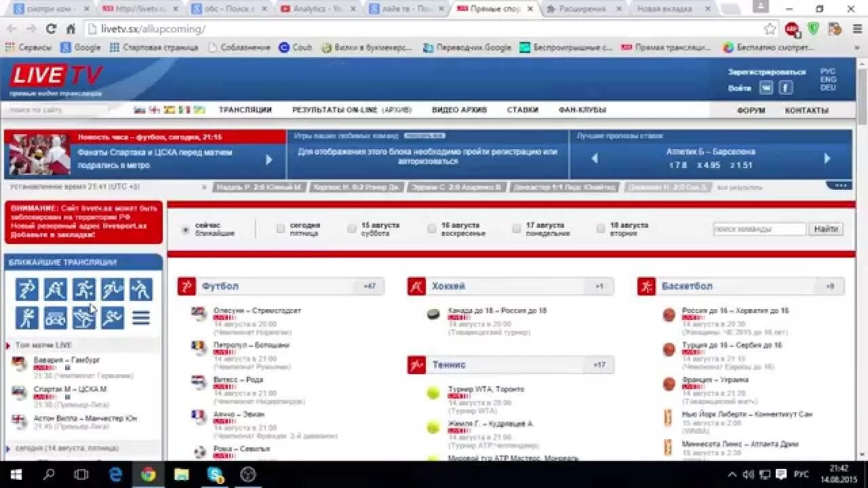
Task: Select the hockey icon in the sidebar sport grid
Action: click(x=56, y=289)
